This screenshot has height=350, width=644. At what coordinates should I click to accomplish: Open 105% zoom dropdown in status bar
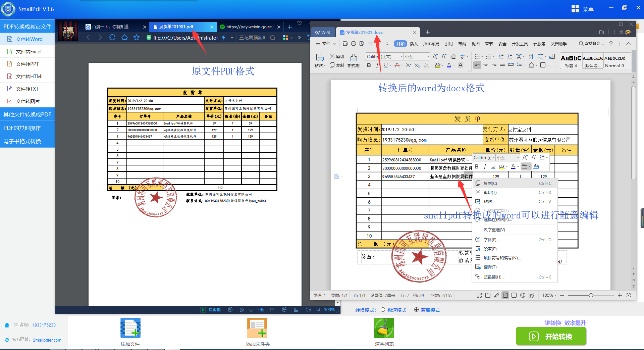click(549, 295)
